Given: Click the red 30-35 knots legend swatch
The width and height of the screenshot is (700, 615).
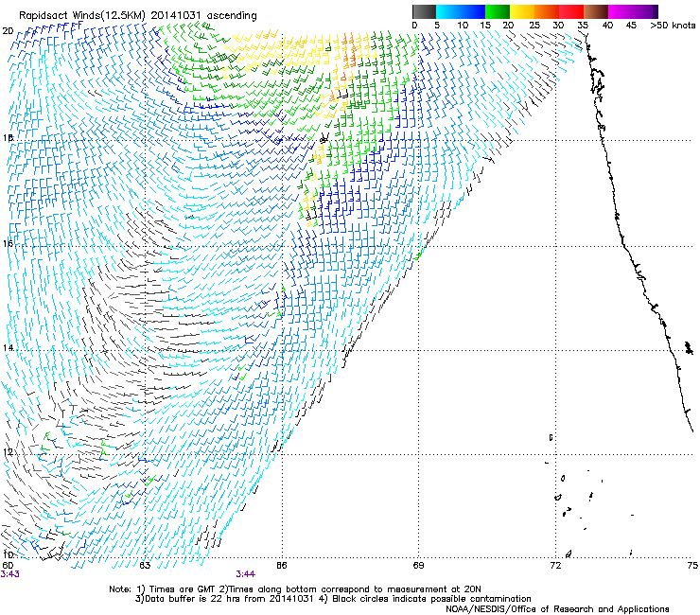Looking at the screenshot, I should (571, 11).
